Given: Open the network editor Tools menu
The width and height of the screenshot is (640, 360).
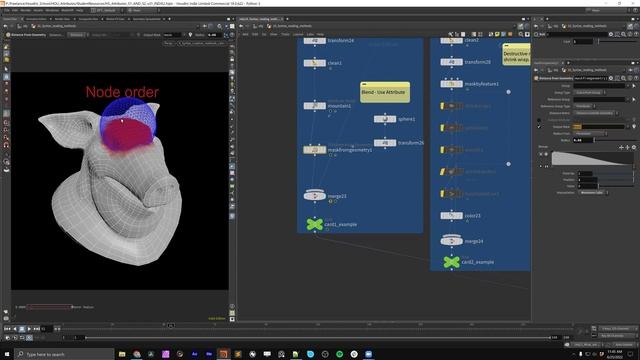Looking at the screenshot, I should [285, 35].
